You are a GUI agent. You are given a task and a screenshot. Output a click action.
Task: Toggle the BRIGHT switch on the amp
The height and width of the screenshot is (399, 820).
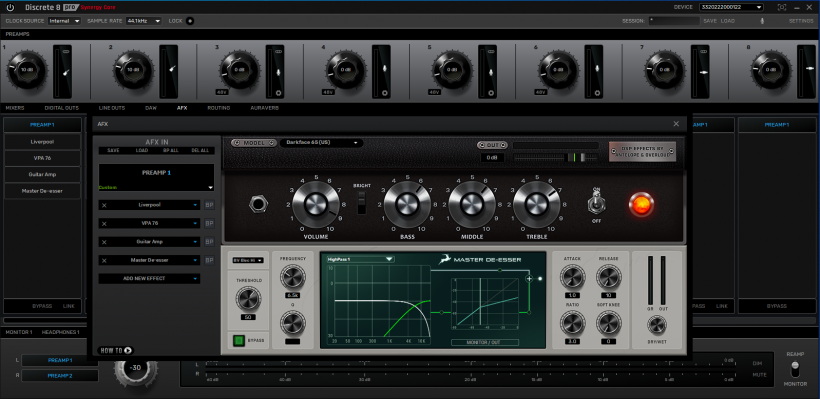click(x=361, y=203)
